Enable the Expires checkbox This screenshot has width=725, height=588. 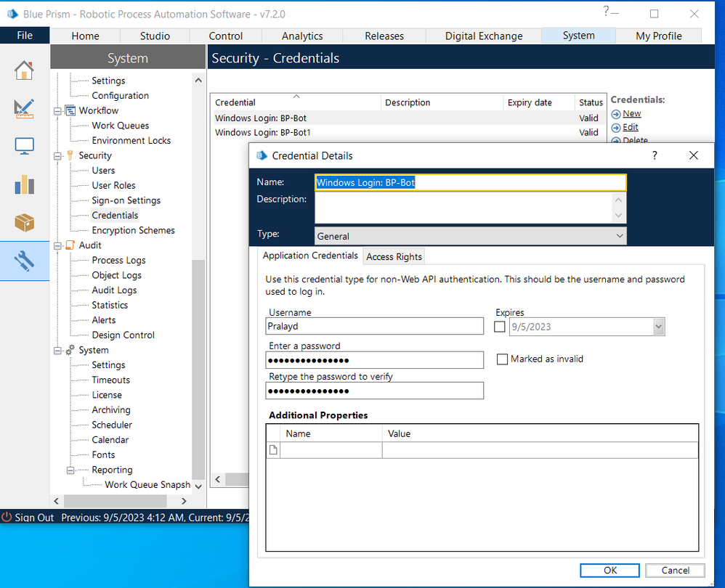[500, 327]
